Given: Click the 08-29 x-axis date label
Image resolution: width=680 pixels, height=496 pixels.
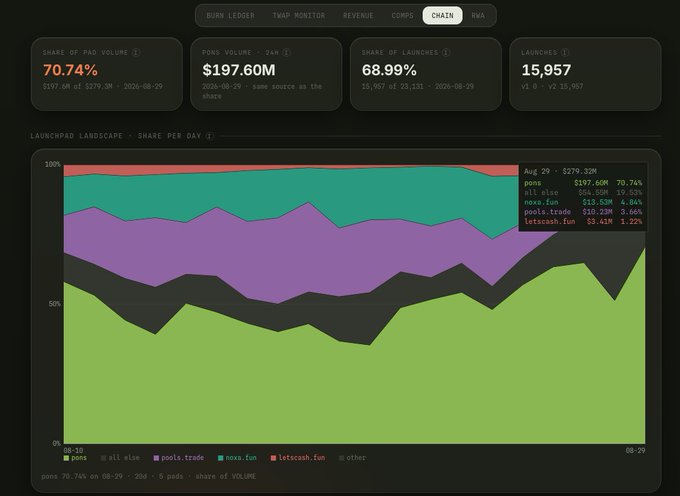Looking at the screenshot, I should pos(635,450).
